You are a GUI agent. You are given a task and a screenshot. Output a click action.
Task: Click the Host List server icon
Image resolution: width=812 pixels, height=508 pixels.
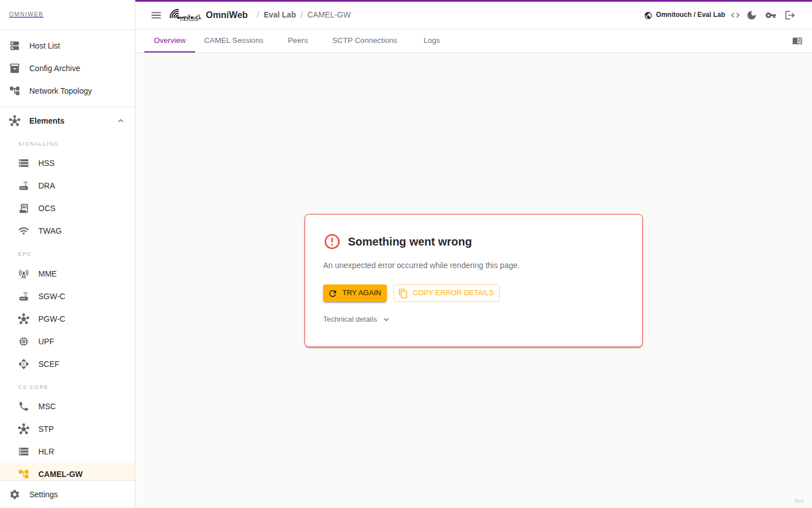[x=15, y=46]
